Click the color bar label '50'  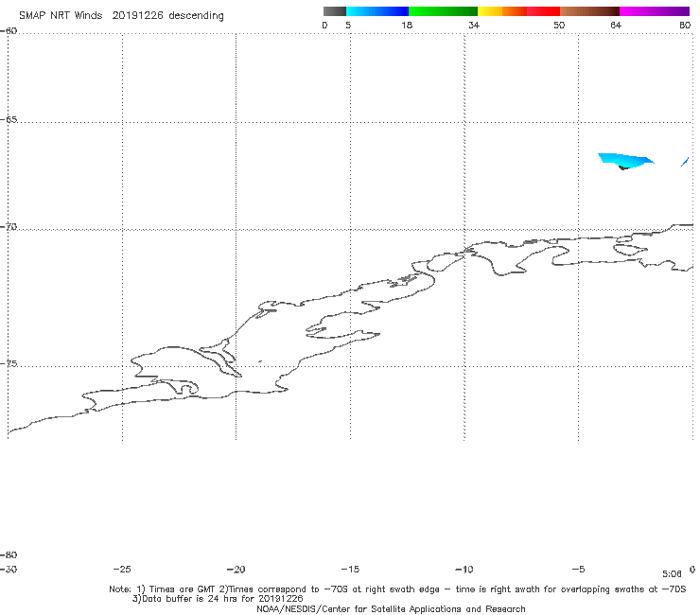(559, 25)
